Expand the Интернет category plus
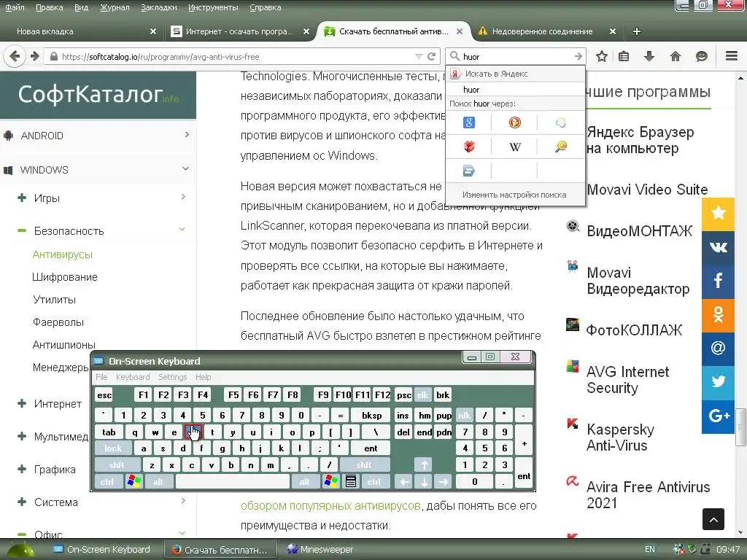The image size is (747, 560). pos(21,403)
